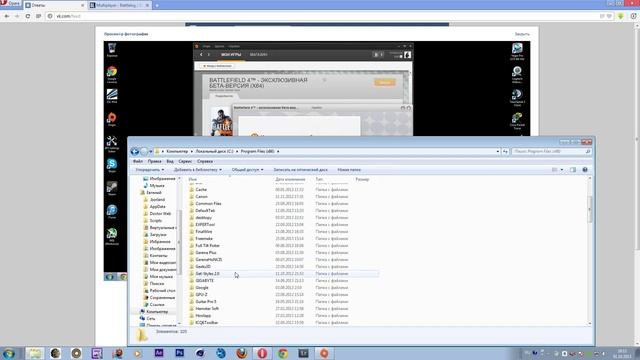Create a folder with Новая папка

coord(349,170)
